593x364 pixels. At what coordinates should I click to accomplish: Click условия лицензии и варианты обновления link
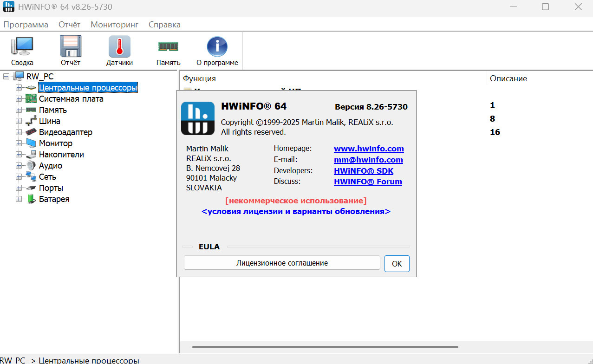296,211
